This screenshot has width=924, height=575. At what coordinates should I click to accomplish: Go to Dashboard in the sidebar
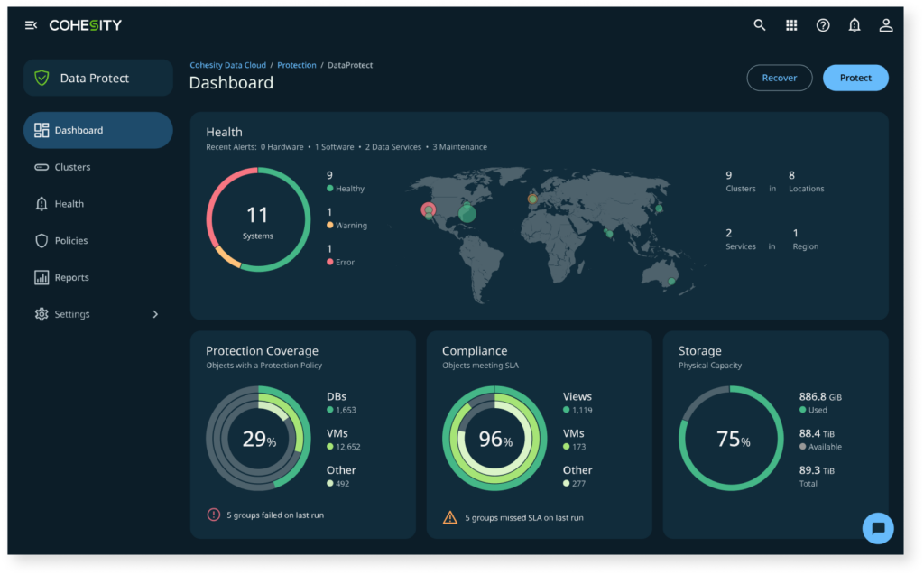[x=75, y=130]
